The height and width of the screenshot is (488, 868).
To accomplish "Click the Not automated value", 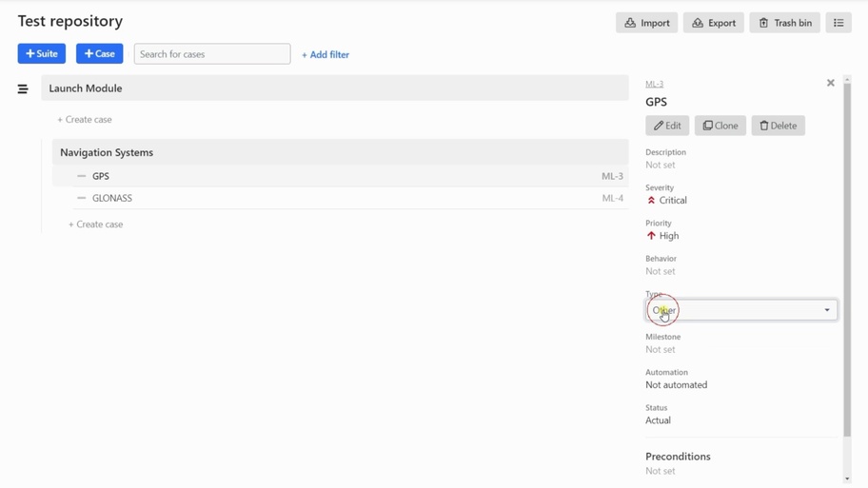I will pyautogui.click(x=677, y=384).
